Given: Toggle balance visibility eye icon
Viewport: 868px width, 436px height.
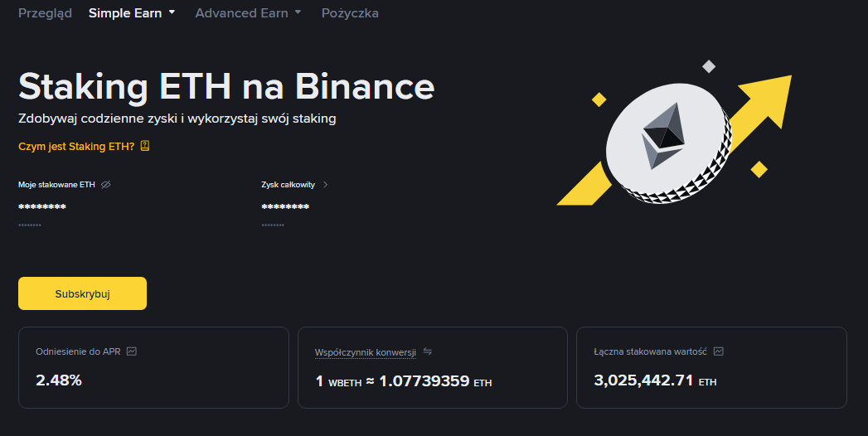Looking at the screenshot, I should point(106,184).
